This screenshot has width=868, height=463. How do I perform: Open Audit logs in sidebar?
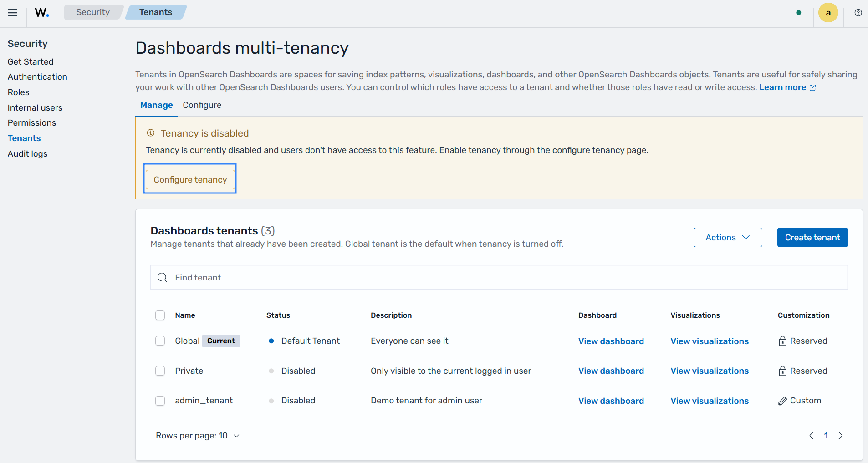27,154
